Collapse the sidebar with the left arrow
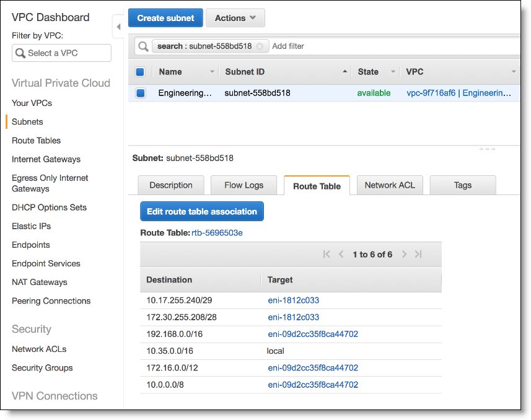The height and width of the screenshot is (420, 531). click(x=118, y=27)
